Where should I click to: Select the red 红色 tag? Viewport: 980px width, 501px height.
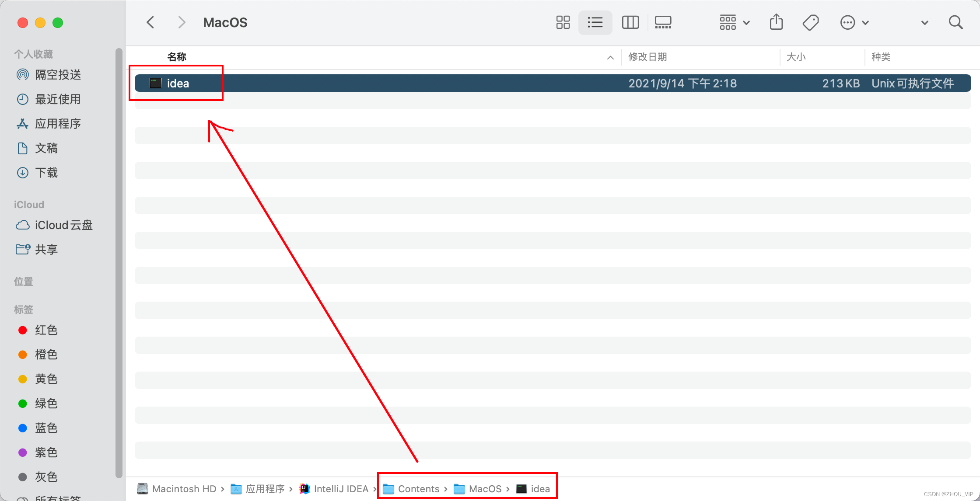coord(45,330)
